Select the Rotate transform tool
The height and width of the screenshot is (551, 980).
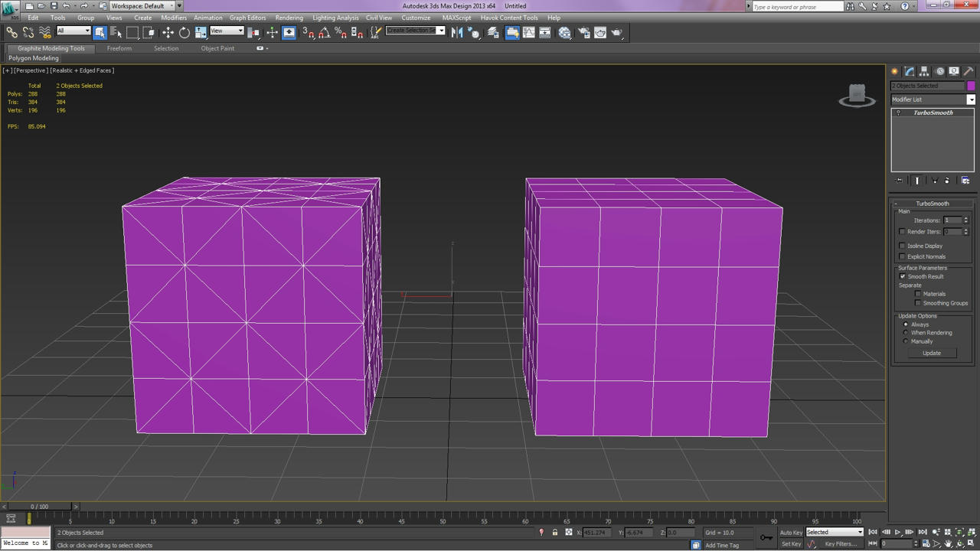[185, 32]
